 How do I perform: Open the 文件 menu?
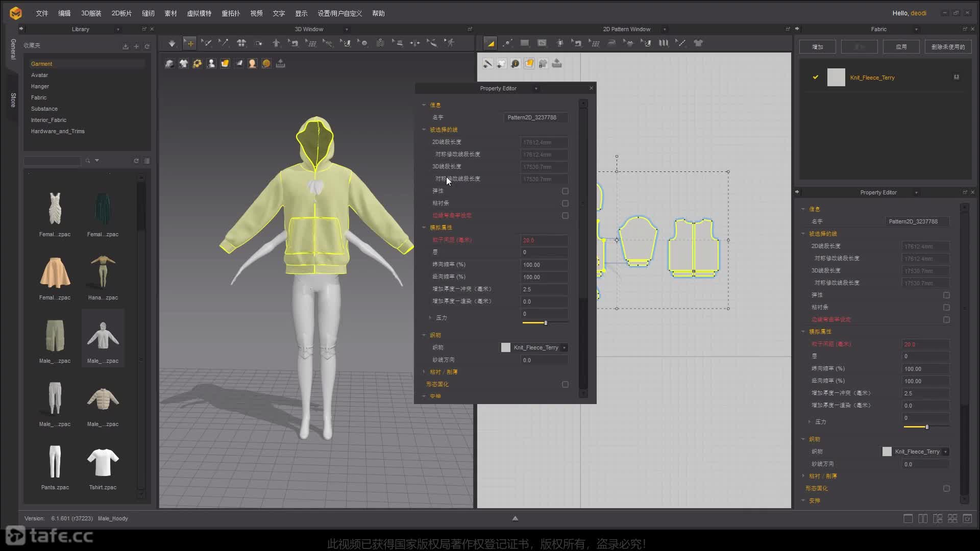(42, 13)
